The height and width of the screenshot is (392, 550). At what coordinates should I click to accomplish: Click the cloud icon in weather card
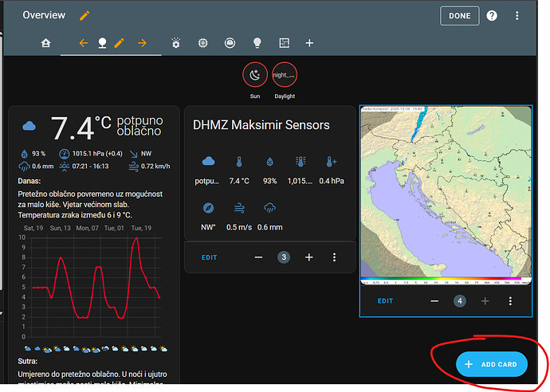point(29,126)
